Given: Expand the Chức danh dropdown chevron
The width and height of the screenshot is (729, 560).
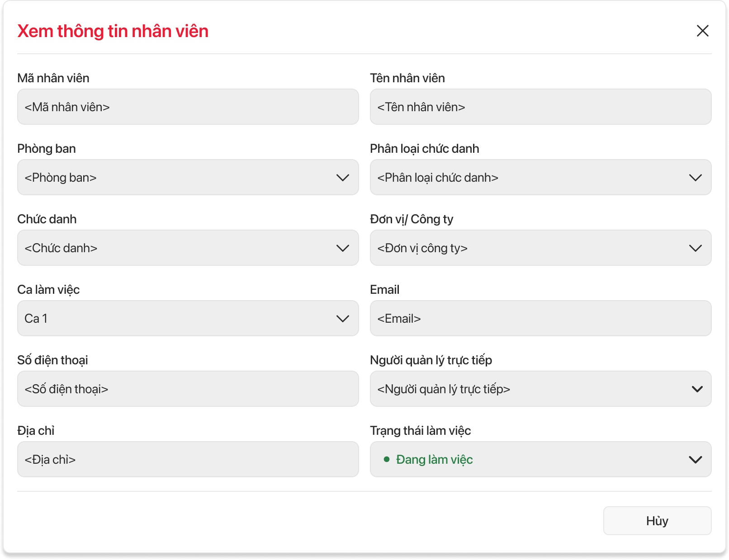Looking at the screenshot, I should [x=343, y=248].
